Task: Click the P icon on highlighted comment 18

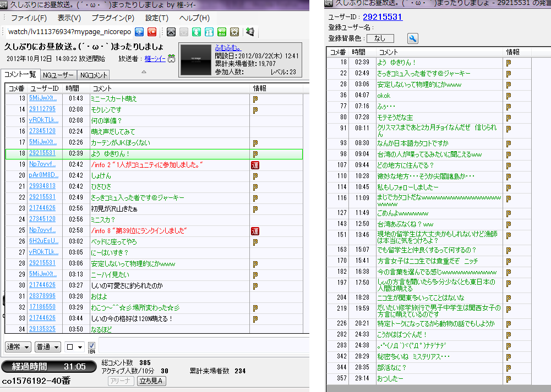Action: pos(255,154)
